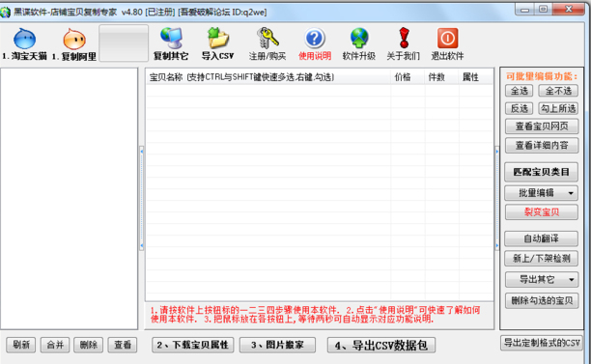
Task: Expand the 批量编辑 dropdown arrow
Action: pyautogui.click(x=571, y=193)
